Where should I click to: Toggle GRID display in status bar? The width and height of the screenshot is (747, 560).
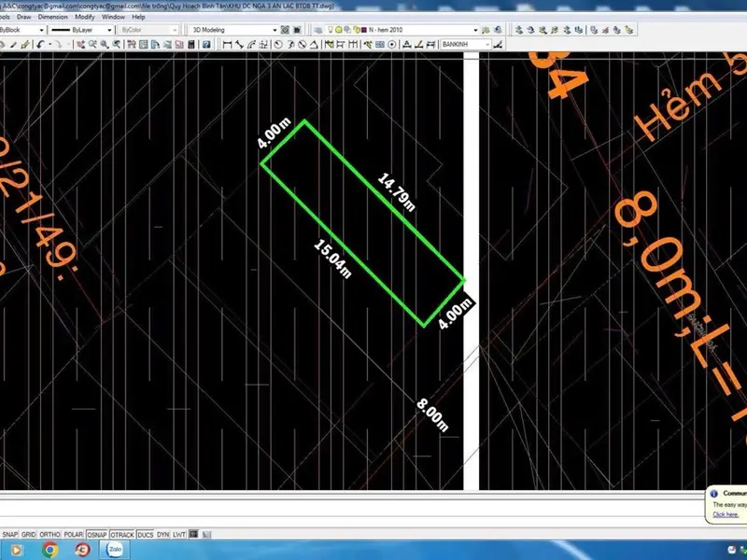pos(29,534)
